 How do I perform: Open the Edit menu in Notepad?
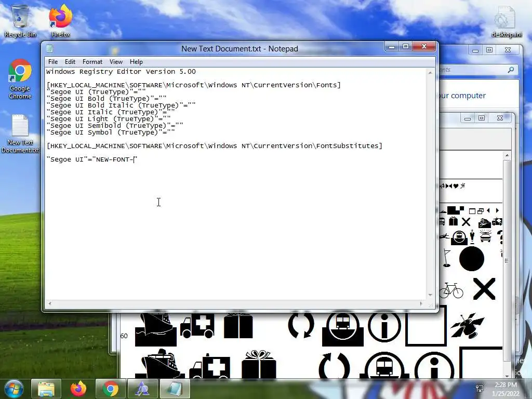point(70,62)
